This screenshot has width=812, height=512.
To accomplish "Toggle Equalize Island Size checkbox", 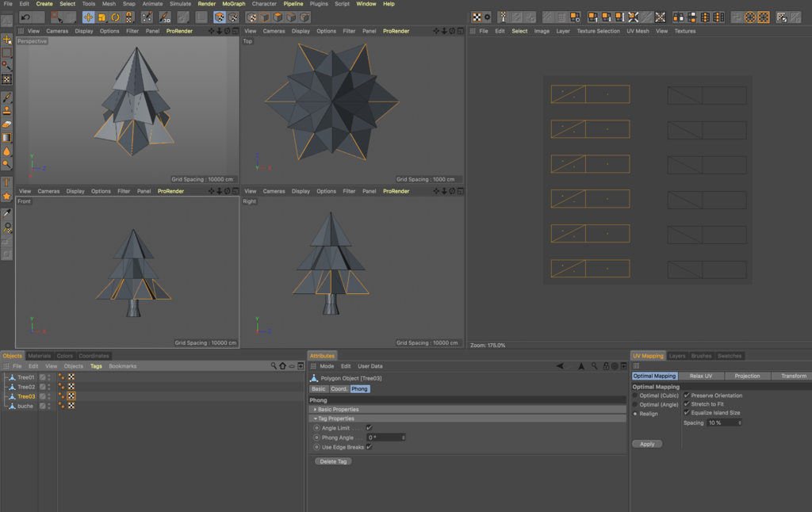I will pos(687,413).
